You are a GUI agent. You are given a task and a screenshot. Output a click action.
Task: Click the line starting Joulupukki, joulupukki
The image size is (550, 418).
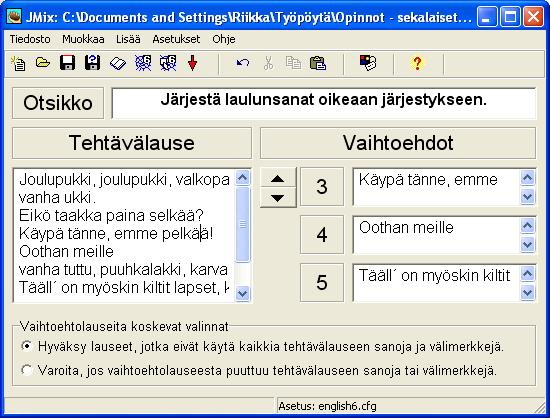(124, 180)
